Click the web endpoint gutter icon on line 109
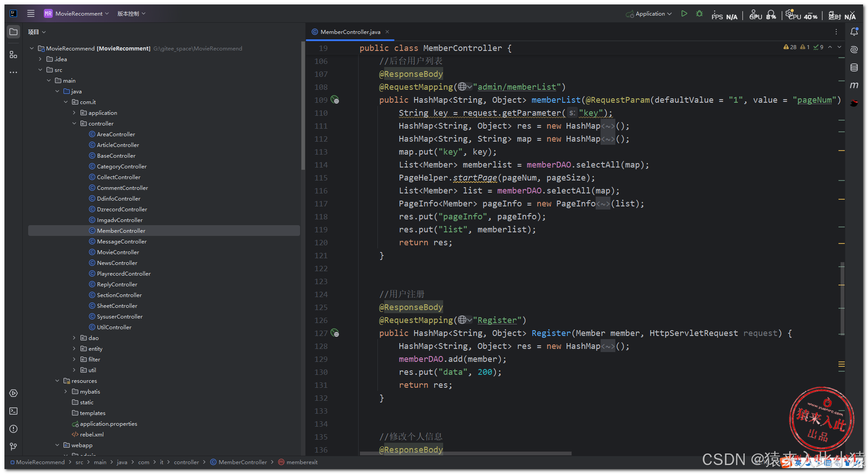The width and height of the screenshot is (868, 474). [x=335, y=100]
